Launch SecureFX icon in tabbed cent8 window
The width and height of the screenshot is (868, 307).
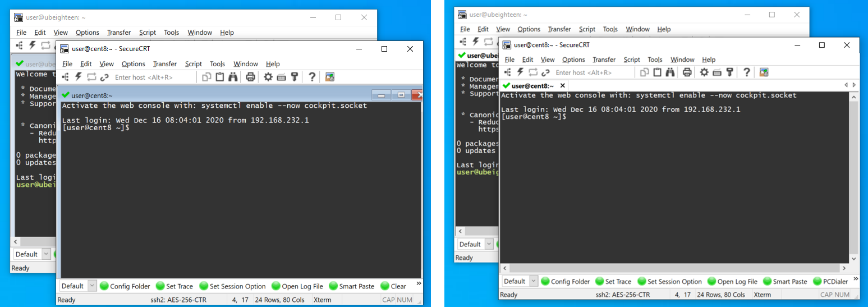(764, 72)
